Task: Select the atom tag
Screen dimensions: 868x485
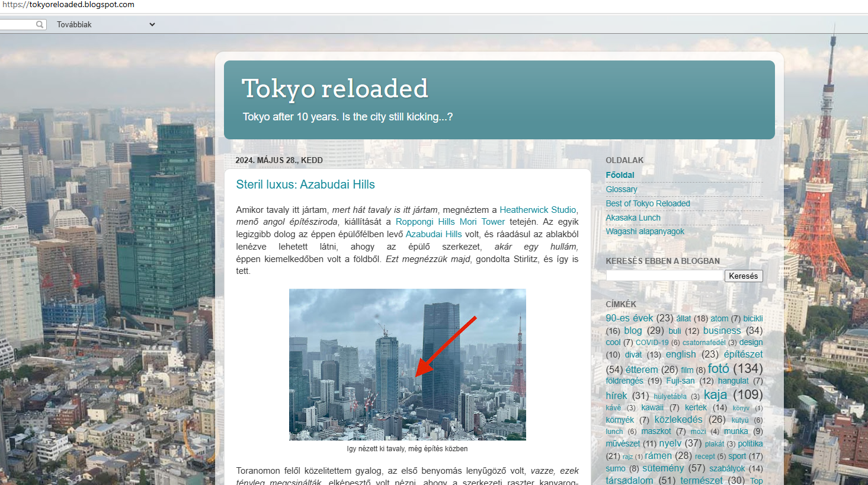Action: tap(719, 319)
